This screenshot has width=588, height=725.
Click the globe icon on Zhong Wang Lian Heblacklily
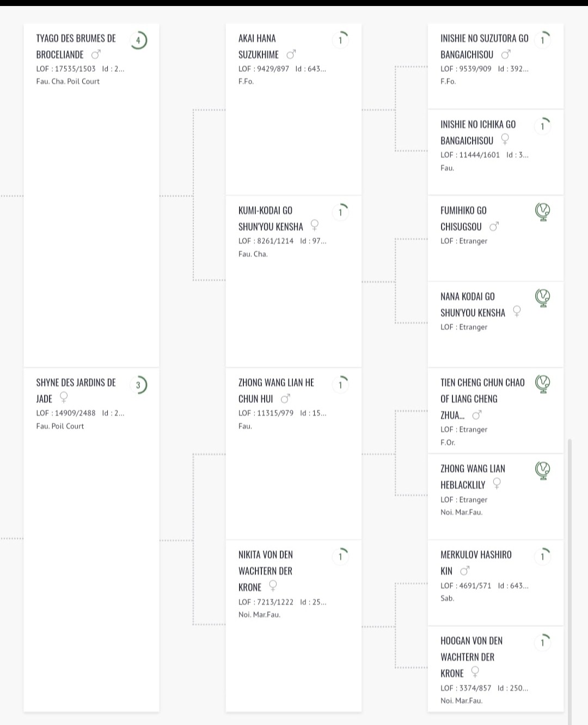tap(543, 470)
